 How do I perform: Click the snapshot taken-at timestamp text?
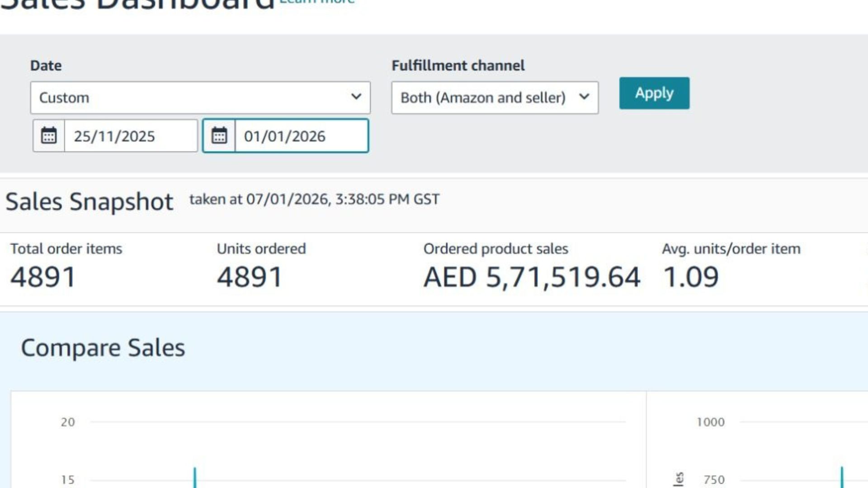(314, 199)
